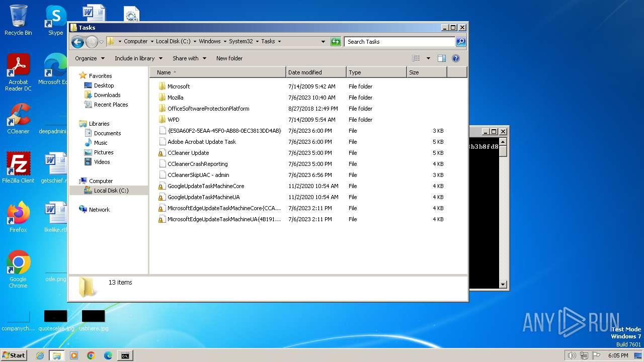Select Videos library in navigation pane
The width and height of the screenshot is (644, 362).
click(102, 162)
